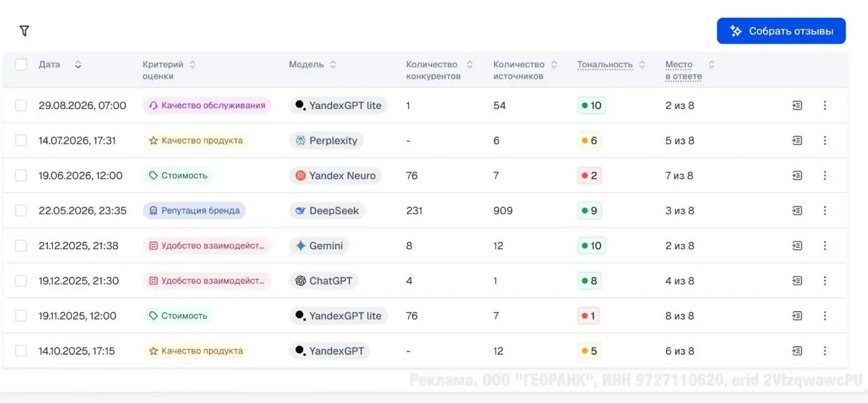868x403 pixels.
Task: Click the source count 54
Action: click(x=500, y=105)
